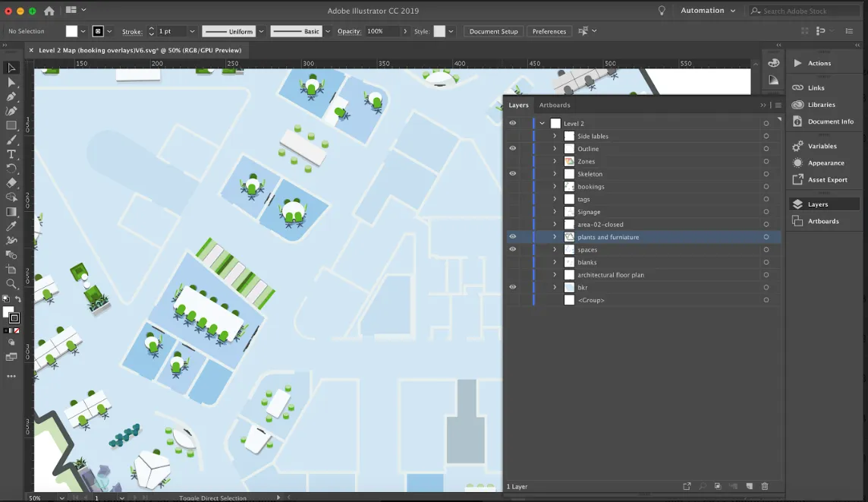This screenshot has height=502, width=868.
Task: Hide the Outline layer
Action: pos(513,149)
